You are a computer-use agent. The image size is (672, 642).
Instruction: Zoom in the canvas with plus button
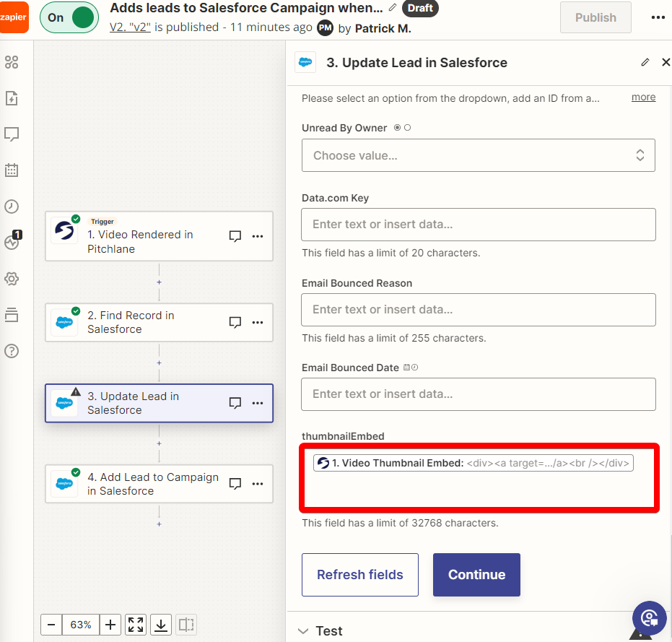[x=110, y=625]
